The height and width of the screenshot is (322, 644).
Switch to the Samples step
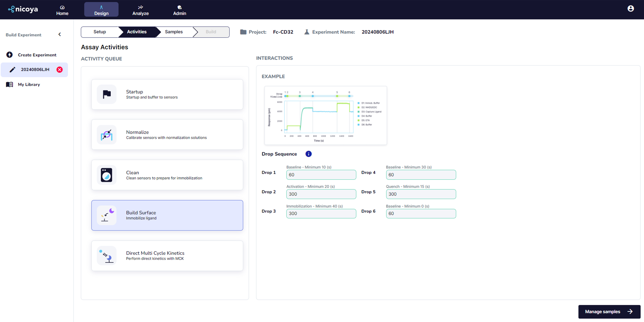[x=174, y=32]
